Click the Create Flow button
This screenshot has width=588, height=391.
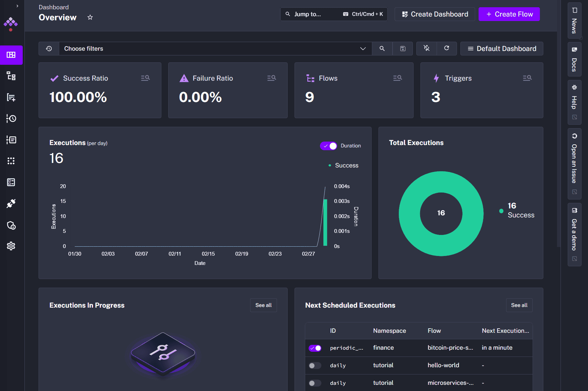pos(509,14)
